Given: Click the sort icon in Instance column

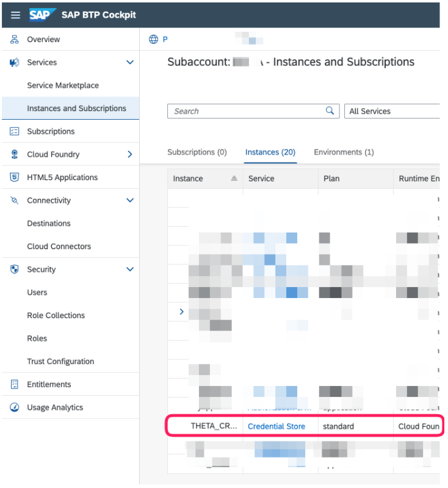Looking at the screenshot, I should [234, 178].
